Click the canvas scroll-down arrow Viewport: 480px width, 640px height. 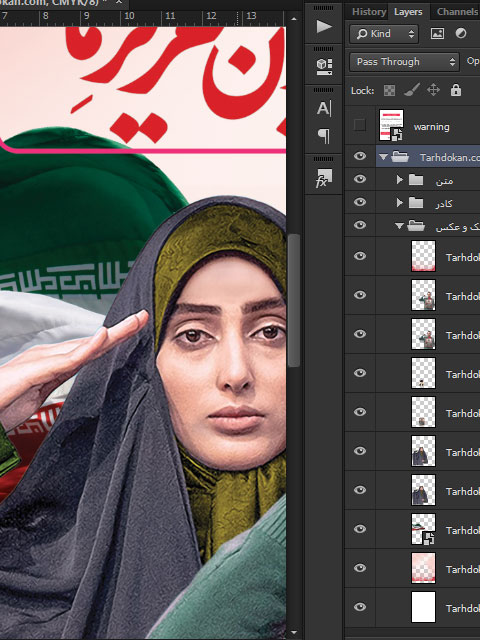tap(294, 633)
